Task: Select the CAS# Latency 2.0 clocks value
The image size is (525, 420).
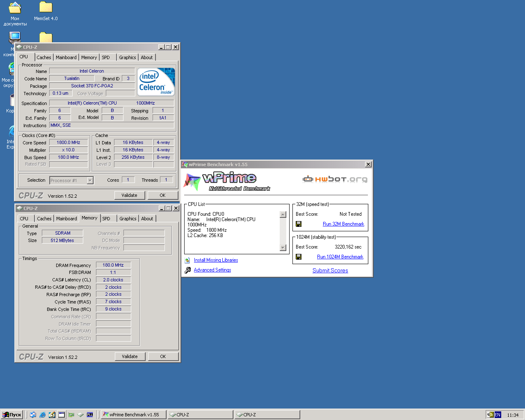Action: pos(113,280)
